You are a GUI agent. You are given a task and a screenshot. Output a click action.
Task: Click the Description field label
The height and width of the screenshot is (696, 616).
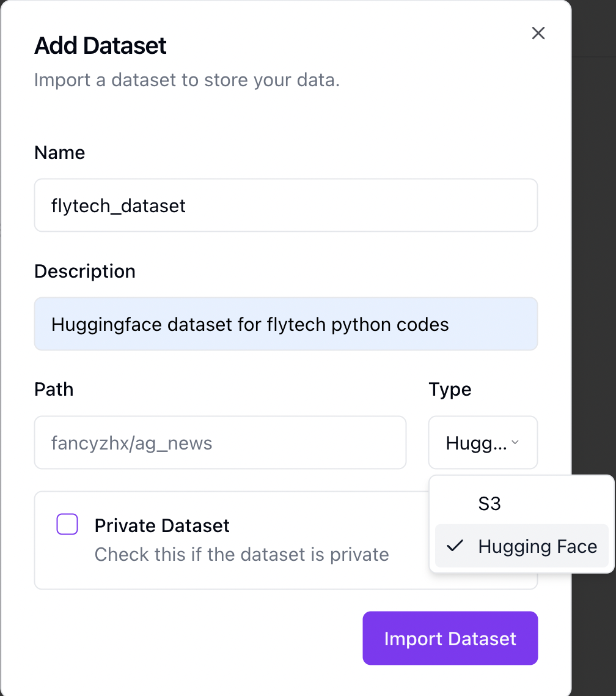tap(85, 271)
